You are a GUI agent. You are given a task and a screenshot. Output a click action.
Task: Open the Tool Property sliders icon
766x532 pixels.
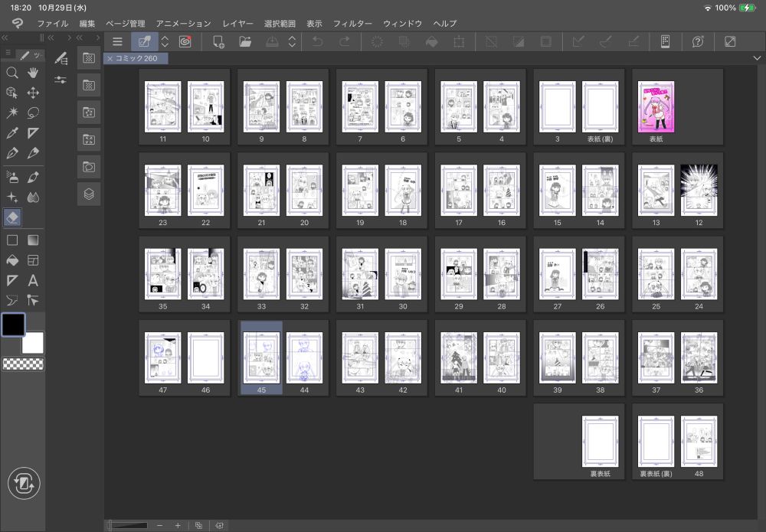[x=61, y=80]
